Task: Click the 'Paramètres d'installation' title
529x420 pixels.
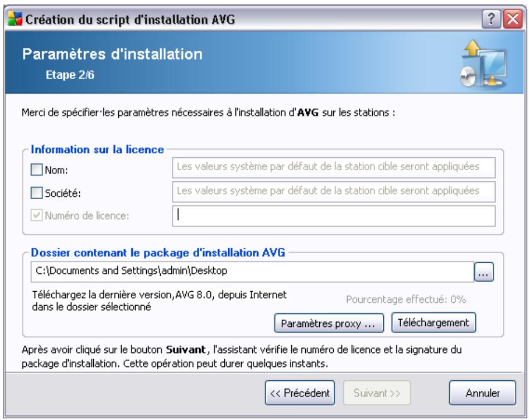Action: pos(112,54)
